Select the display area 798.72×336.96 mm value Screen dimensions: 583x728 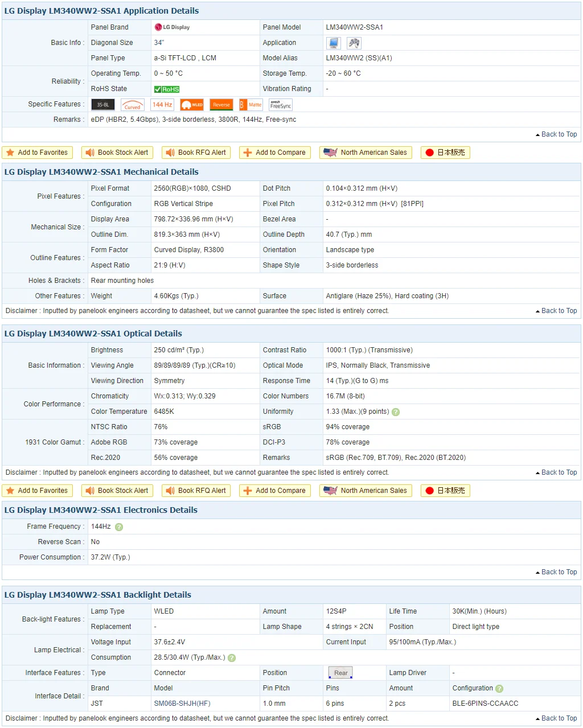(194, 219)
